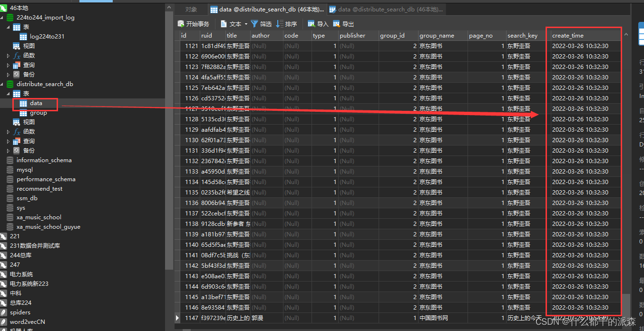The height and width of the screenshot is (331, 644).
Task: Collapse 表 under 224to244_import_log
Action: point(9,27)
